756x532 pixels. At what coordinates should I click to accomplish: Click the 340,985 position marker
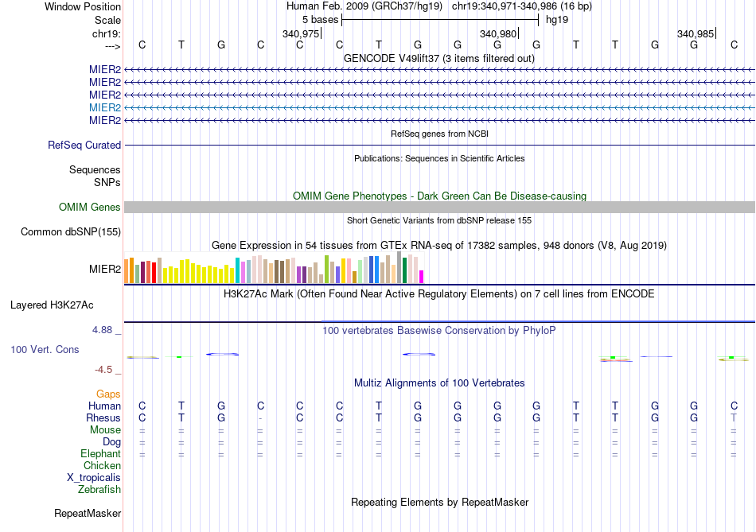click(x=696, y=33)
